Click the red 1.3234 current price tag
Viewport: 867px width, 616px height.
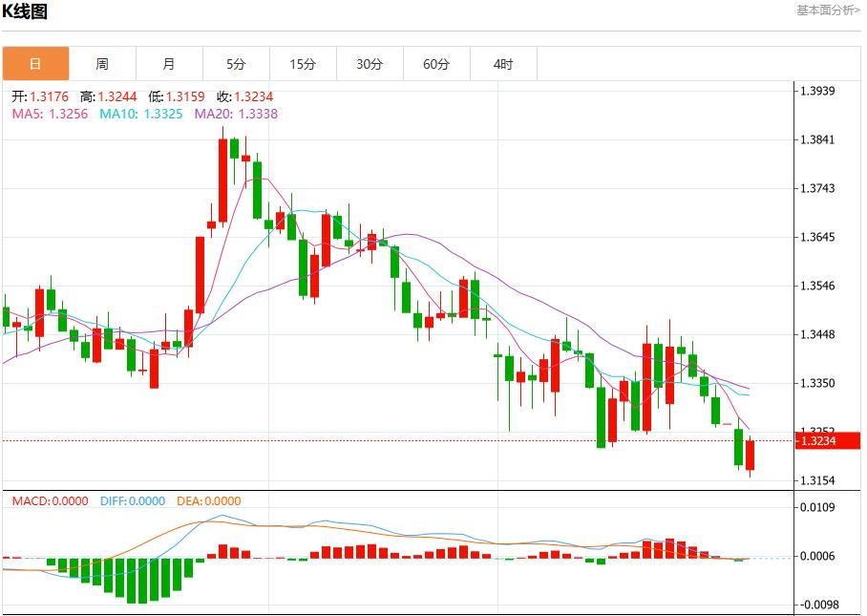tap(817, 440)
